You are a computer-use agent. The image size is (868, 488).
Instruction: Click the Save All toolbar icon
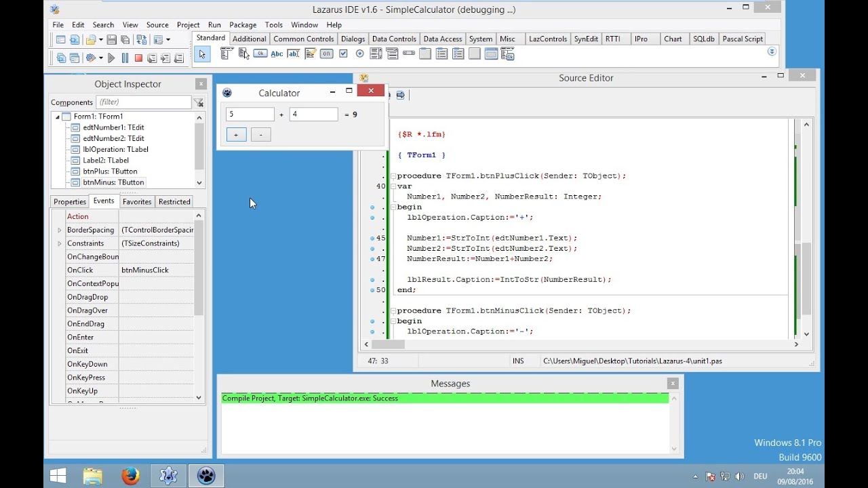tap(125, 40)
